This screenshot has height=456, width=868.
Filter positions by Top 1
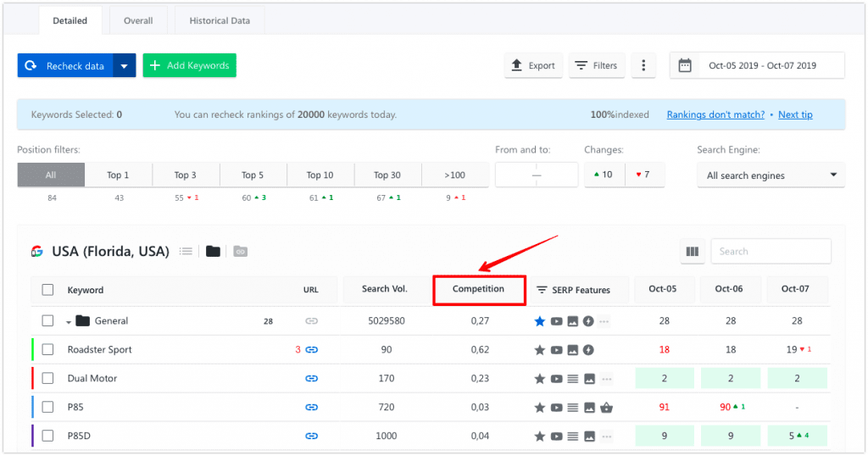[x=118, y=175]
